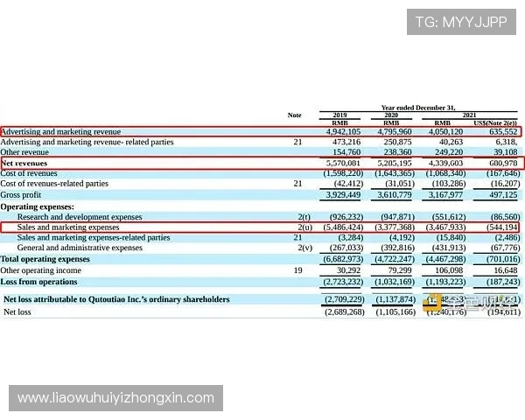The height and width of the screenshot is (420, 525).
Task: Click the Gross profit row label
Action: pos(22,194)
